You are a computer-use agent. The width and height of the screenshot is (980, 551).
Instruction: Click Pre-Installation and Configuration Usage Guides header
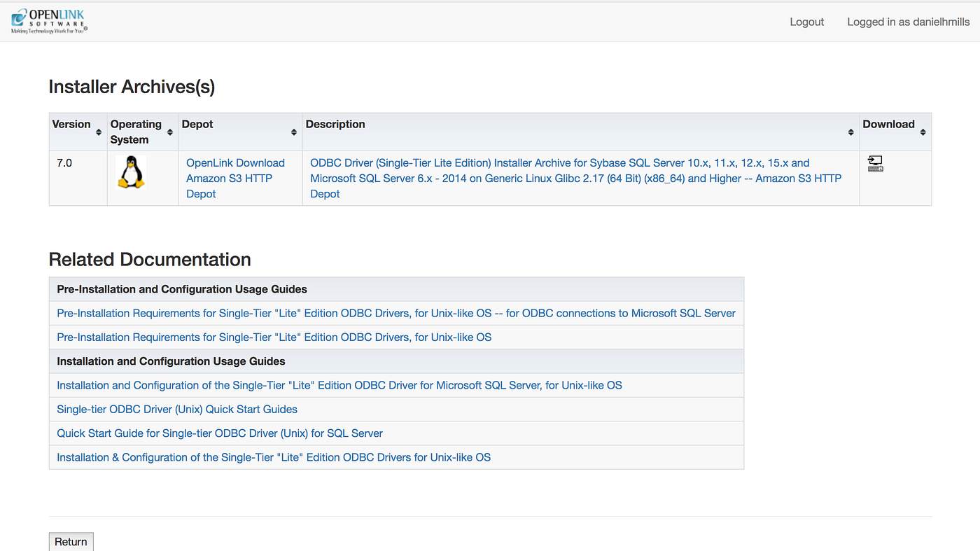click(396, 289)
